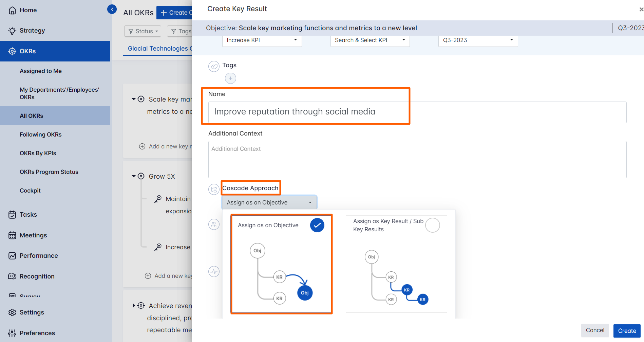
Task: Select Assign as an Objective option
Action: [317, 225]
